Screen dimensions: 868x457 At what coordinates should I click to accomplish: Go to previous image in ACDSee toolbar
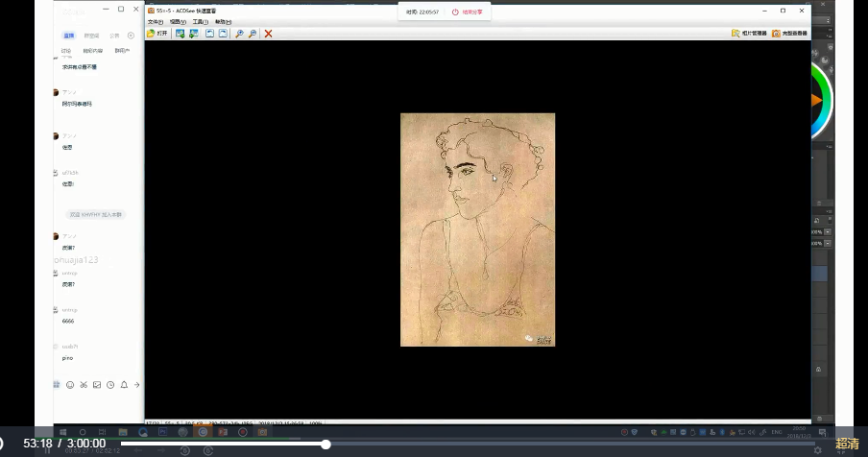coord(180,34)
